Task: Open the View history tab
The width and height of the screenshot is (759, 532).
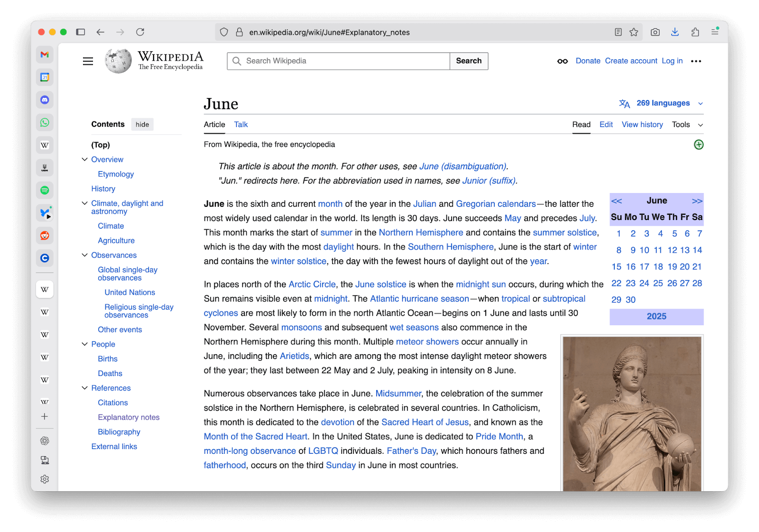Action: [x=642, y=124]
